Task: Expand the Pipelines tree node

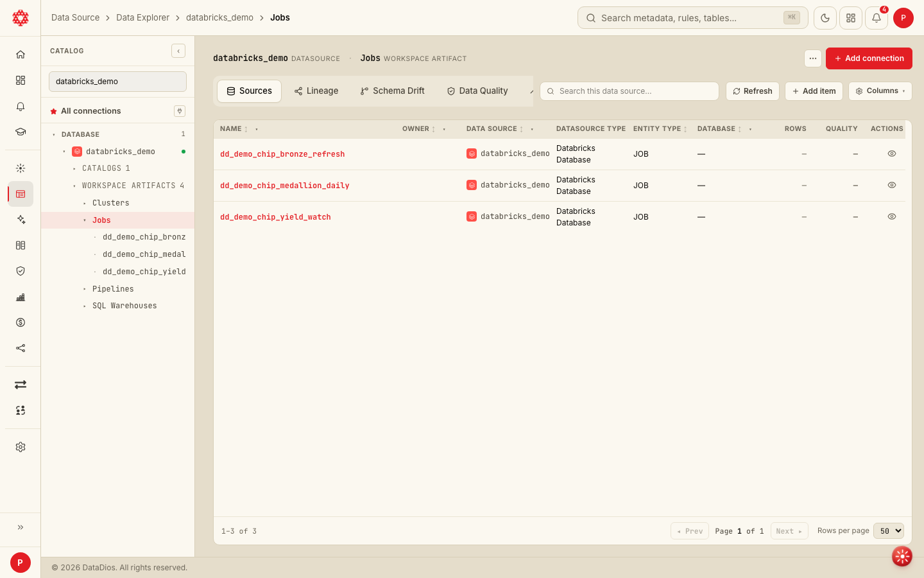Action: (x=85, y=289)
